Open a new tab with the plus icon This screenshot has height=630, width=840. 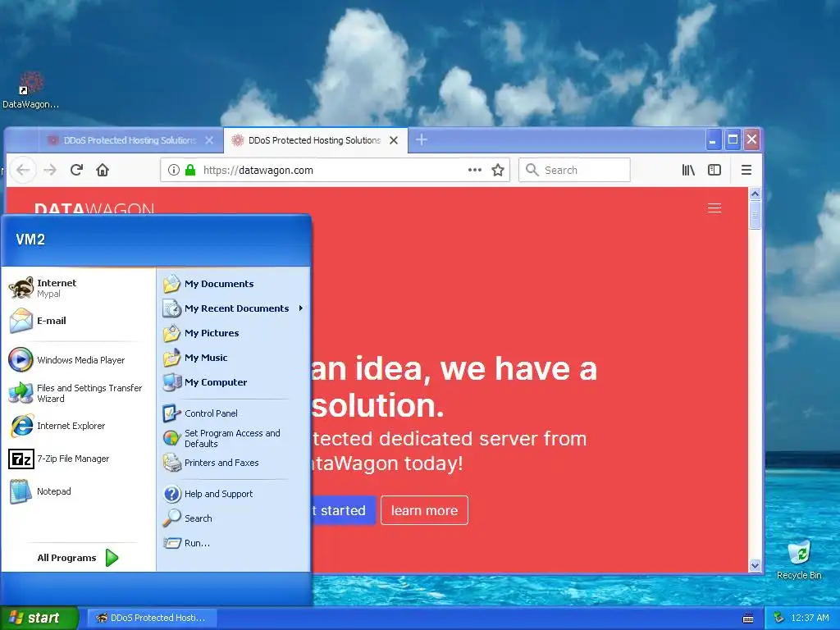point(422,139)
